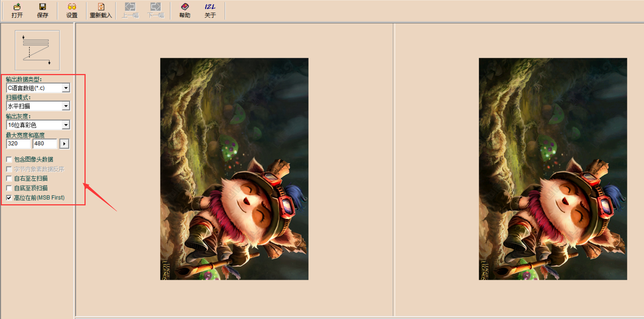Click the scan direction diagram preview
This screenshot has width=644, height=319.
click(37, 50)
